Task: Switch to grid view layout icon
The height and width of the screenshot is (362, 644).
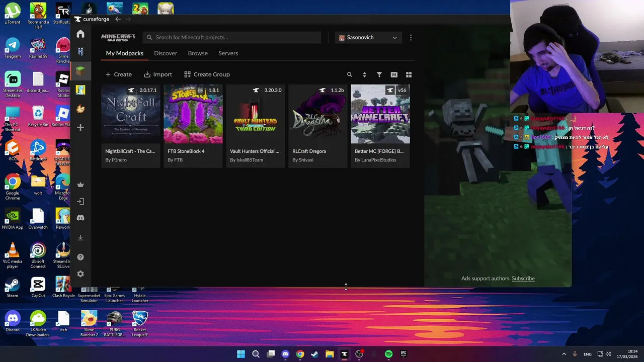Action: click(409, 74)
